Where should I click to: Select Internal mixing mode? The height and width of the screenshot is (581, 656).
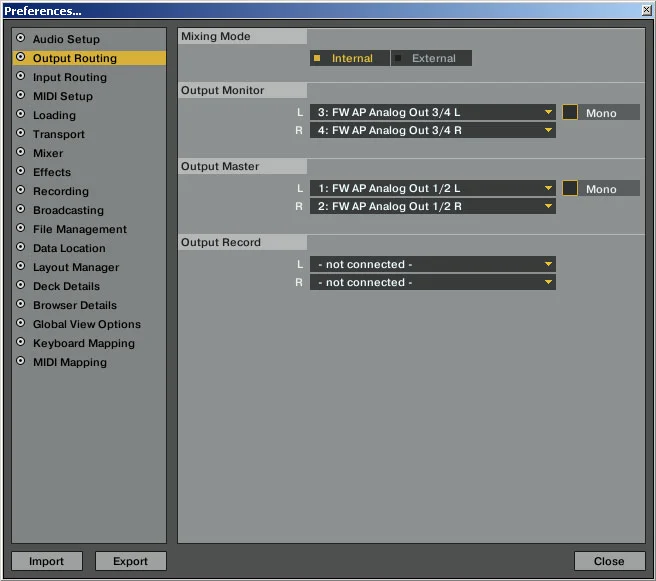pyautogui.click(x=350, y=58)
